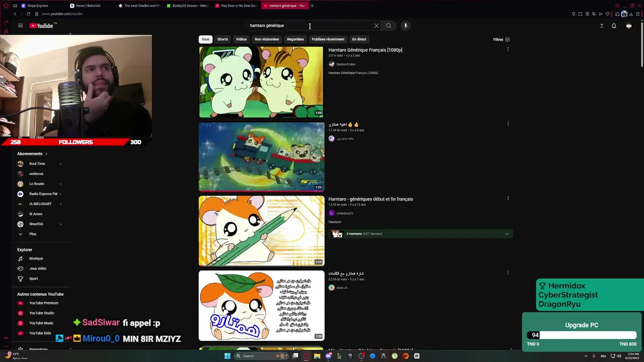The height and width of the screenshot is (362, 644).
Task: Select the Non visionnées filter chip
Action: (267, 39)
